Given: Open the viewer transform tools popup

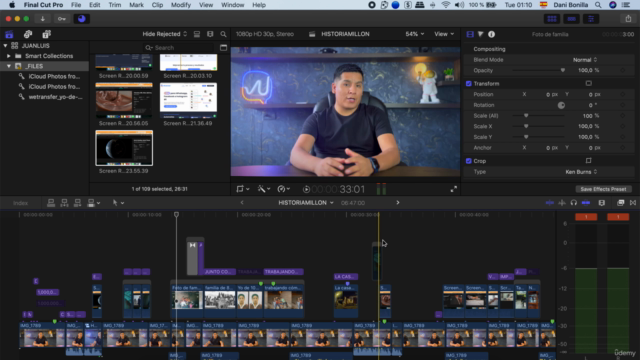Looking at the screenshot, I should pyautogui.click(x=242, y=189).
